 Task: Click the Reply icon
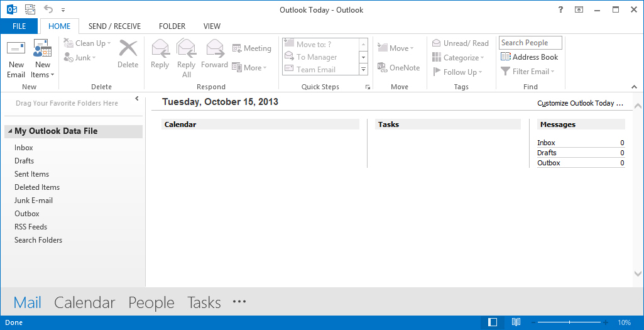click(x=160, y=48)
